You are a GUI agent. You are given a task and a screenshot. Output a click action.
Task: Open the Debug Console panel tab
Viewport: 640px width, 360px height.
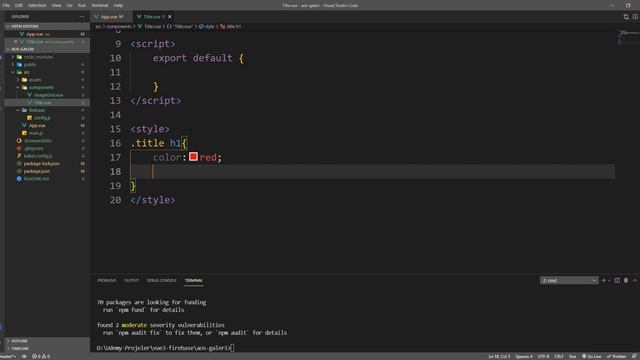pyautogui.click(x=162, y=280)
